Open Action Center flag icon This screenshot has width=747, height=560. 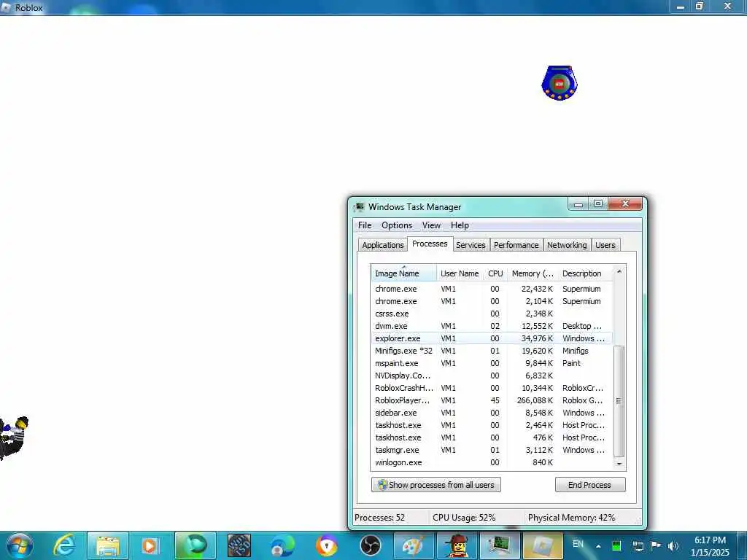(656, 545)
